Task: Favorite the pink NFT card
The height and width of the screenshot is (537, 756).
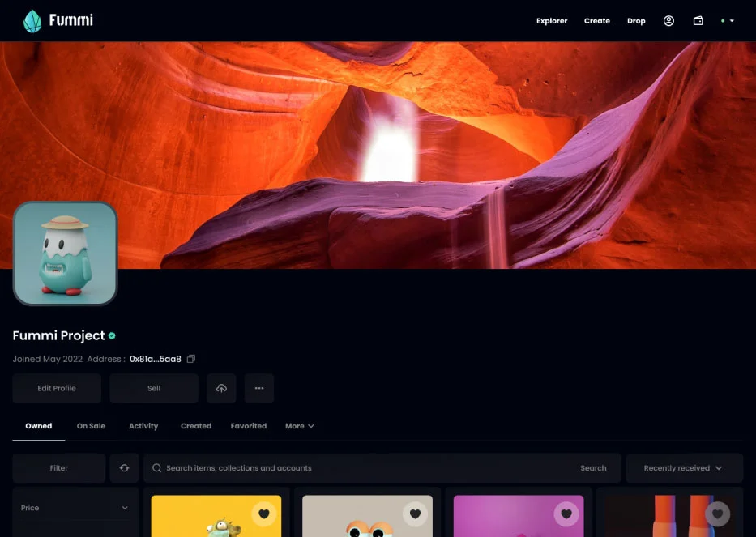Action: click(566, 514)
